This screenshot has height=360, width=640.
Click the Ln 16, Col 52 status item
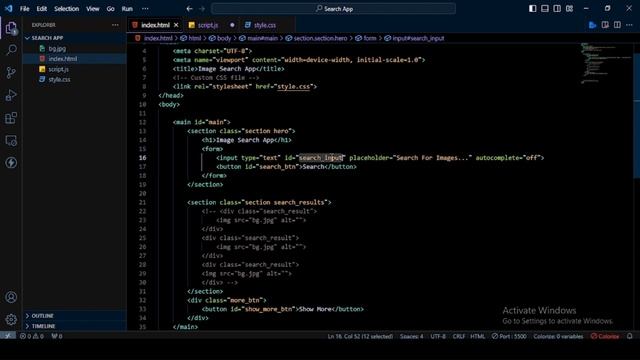tap(360, 336)
